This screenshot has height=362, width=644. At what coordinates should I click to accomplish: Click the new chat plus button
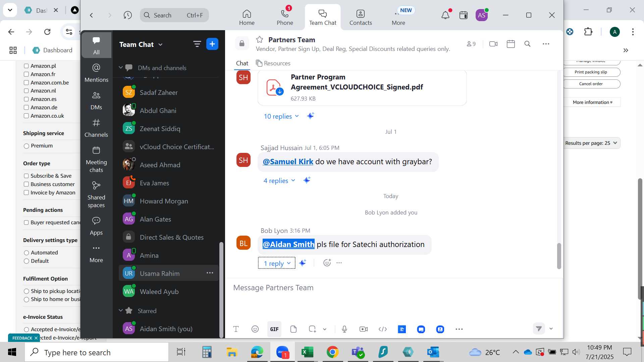point(212,44)
